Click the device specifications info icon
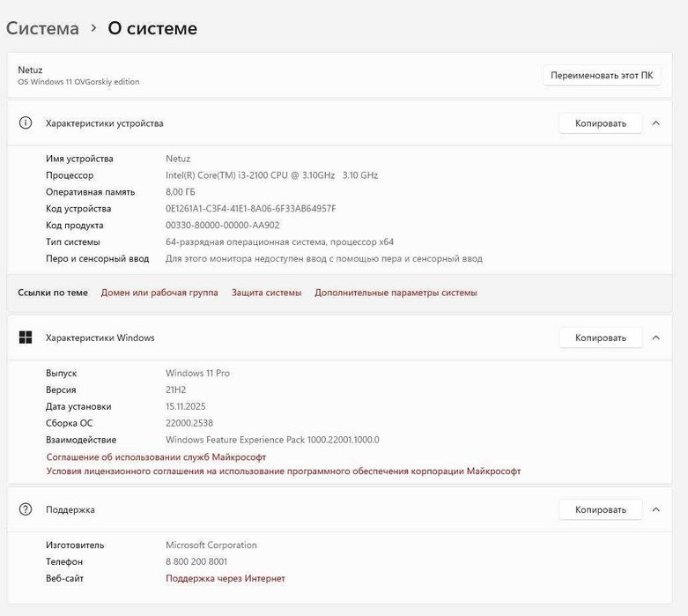Screen dimensions: 688x616 26,123
